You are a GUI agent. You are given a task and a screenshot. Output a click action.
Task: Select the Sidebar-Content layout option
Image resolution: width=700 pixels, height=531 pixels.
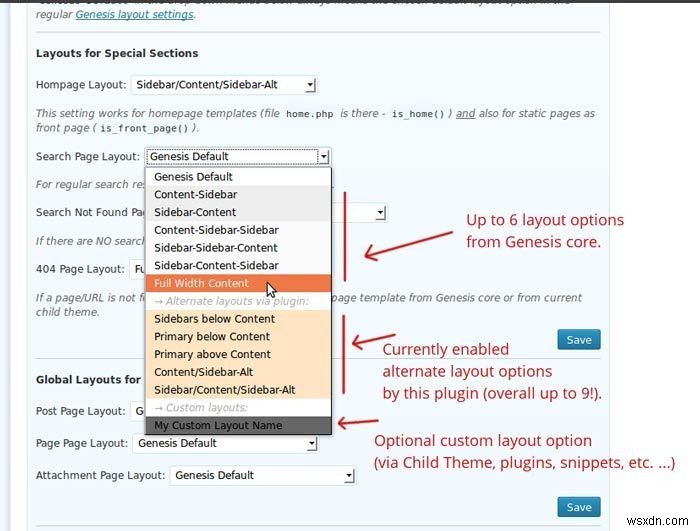click(x=195, y=212)
